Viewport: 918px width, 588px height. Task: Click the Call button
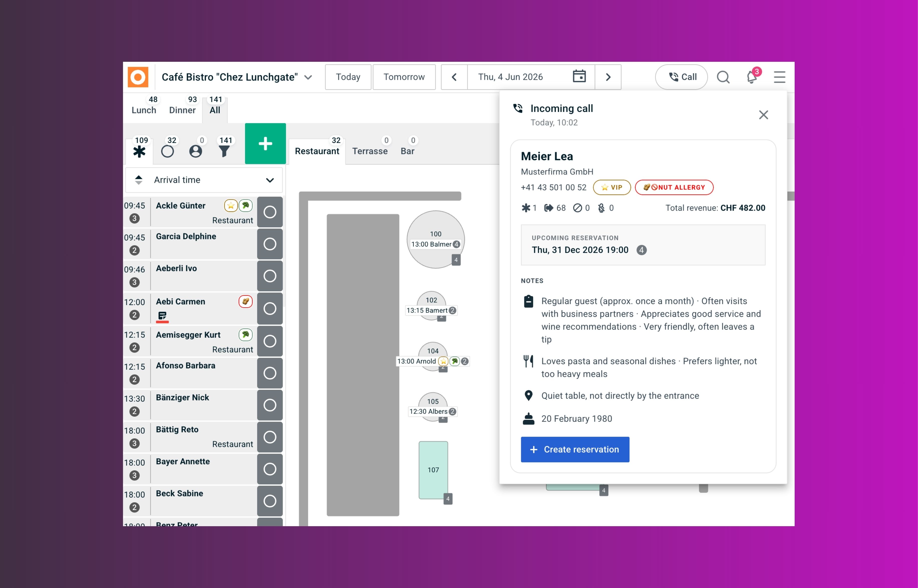[x=681, y=77]
